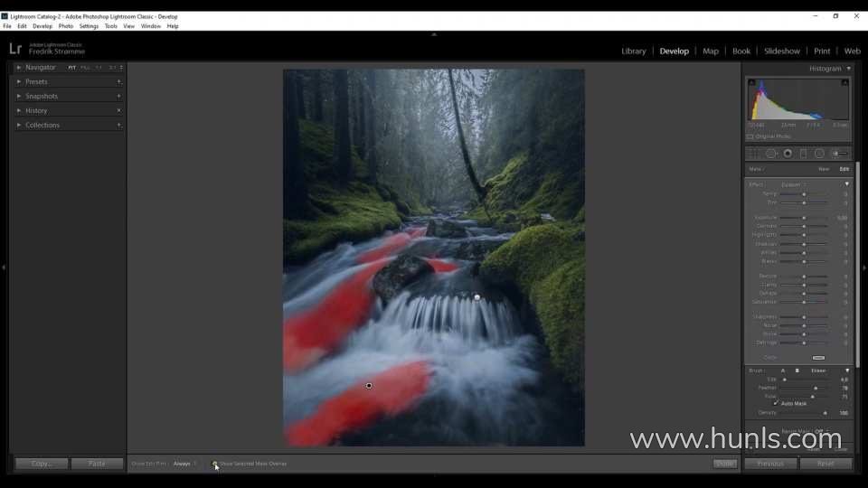Viewport: 868px width, 488px height.
Task: Select the Graduated Filter tool icon
Action: pos(803,154)
